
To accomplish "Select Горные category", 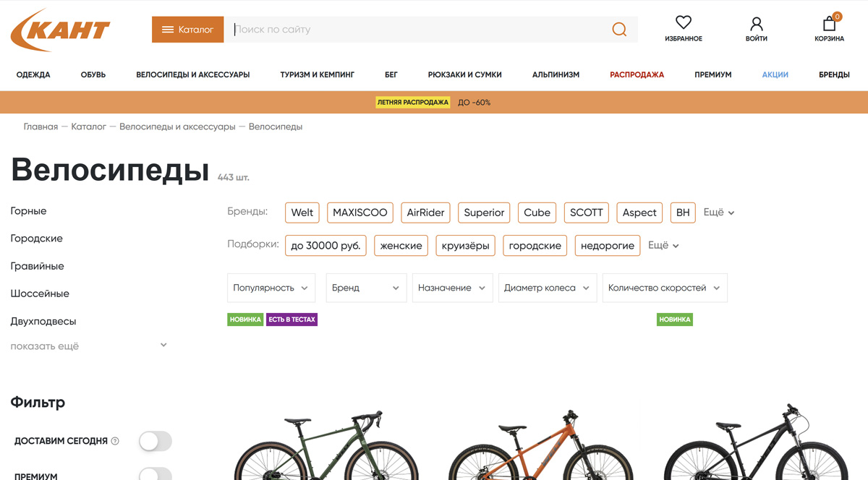I will (28, 211).
